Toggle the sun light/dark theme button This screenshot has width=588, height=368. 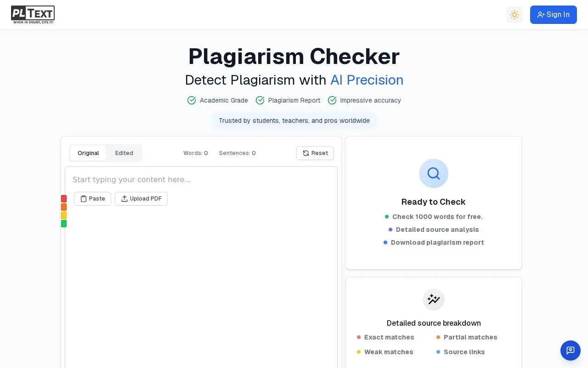(514, 15)
